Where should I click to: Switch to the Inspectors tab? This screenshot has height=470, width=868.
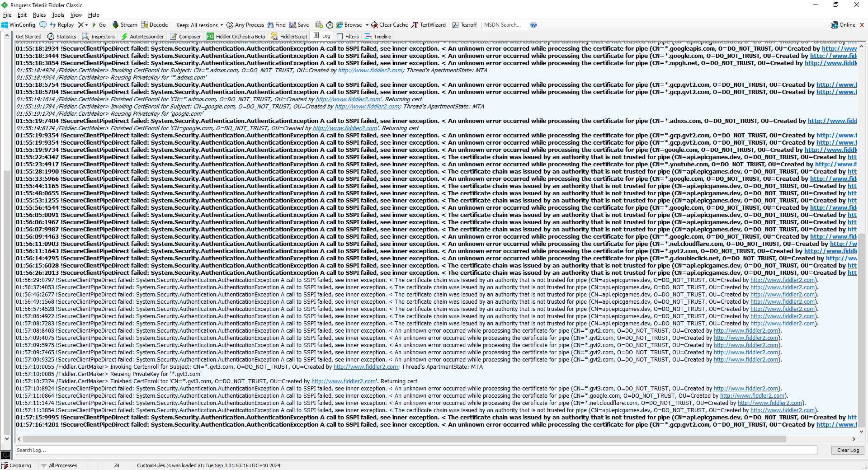[98, 37]
